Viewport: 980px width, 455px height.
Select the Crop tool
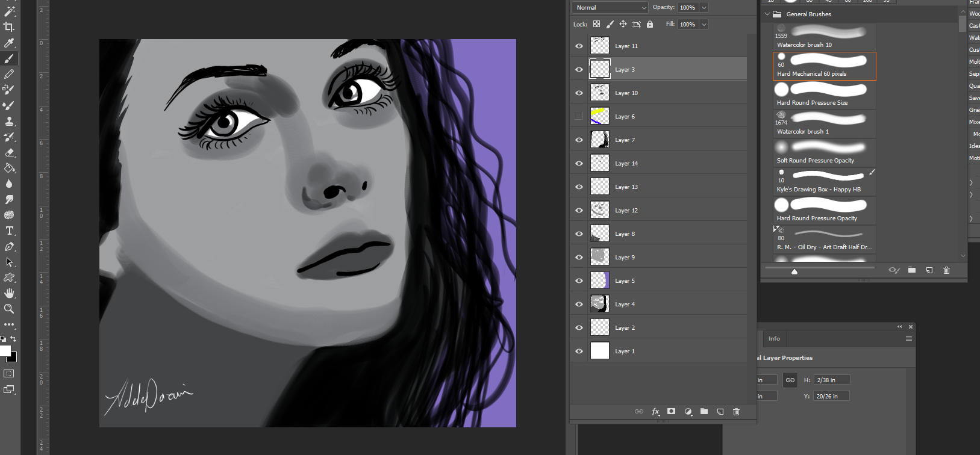click(9, 26)
